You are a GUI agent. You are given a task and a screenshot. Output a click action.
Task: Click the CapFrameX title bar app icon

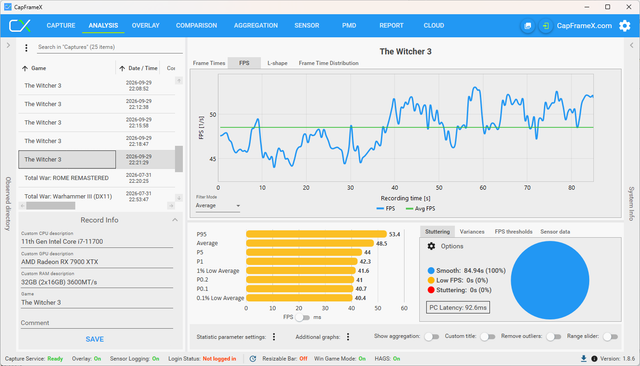coord(7,7)
